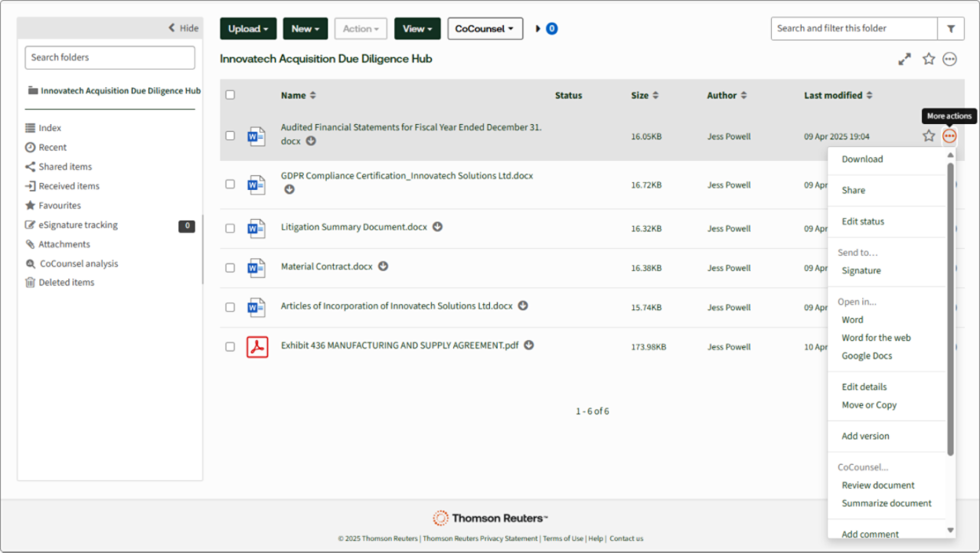This screenshot has height=553, width=980.
Task: Click the expand fullscreen arrows icon
Action: pos(905,59)
